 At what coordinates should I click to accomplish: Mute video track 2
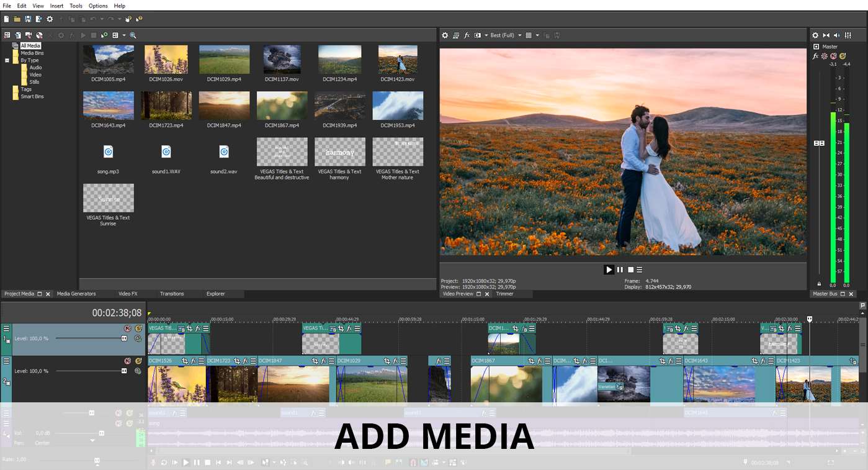point(128,361)
